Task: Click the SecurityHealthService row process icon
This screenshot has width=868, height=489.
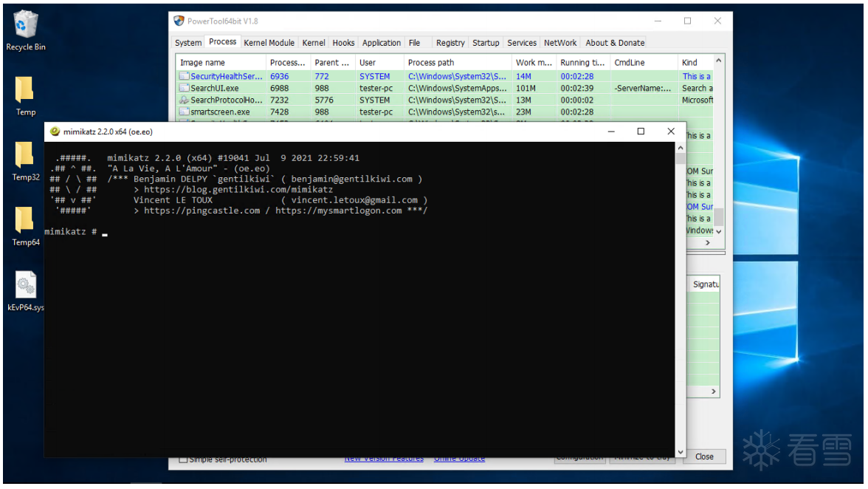Action: coord(185,76)
